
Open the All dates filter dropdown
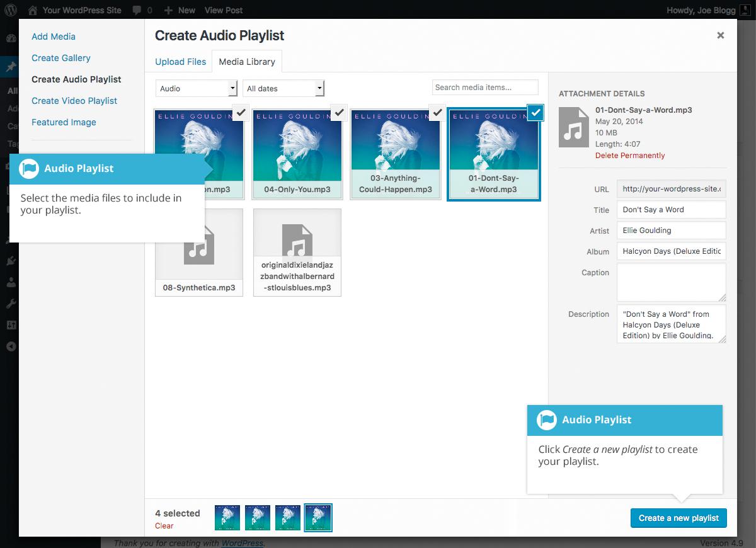283,89
